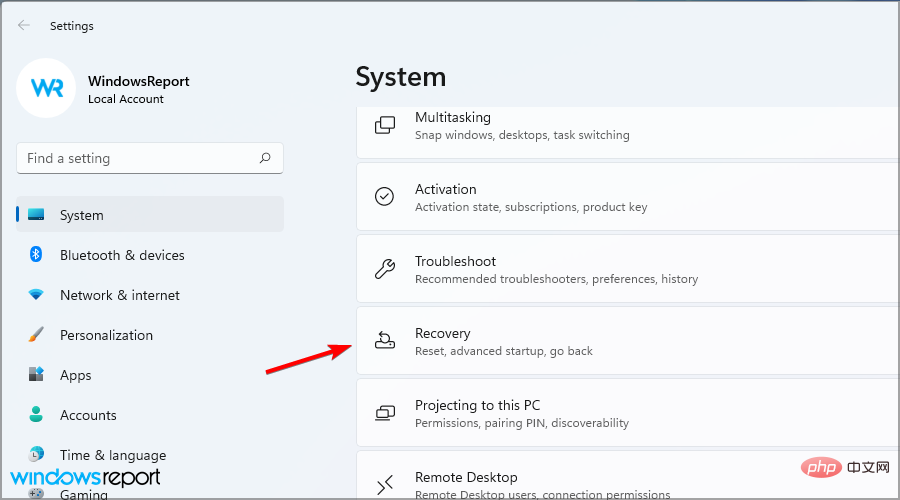Click the WindowsReport account name
Viewport: 900px width, 500px height.
pos(138,81)
